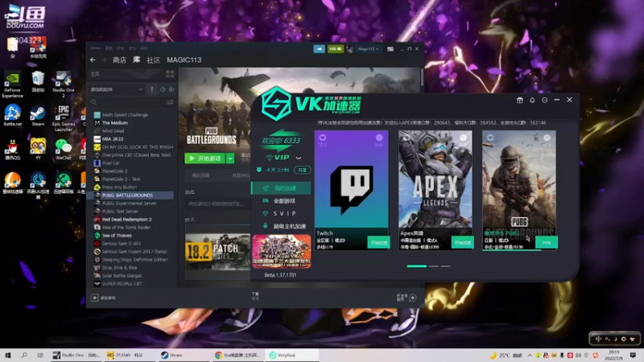Click the VK加速器 logo

coord(312,104)
